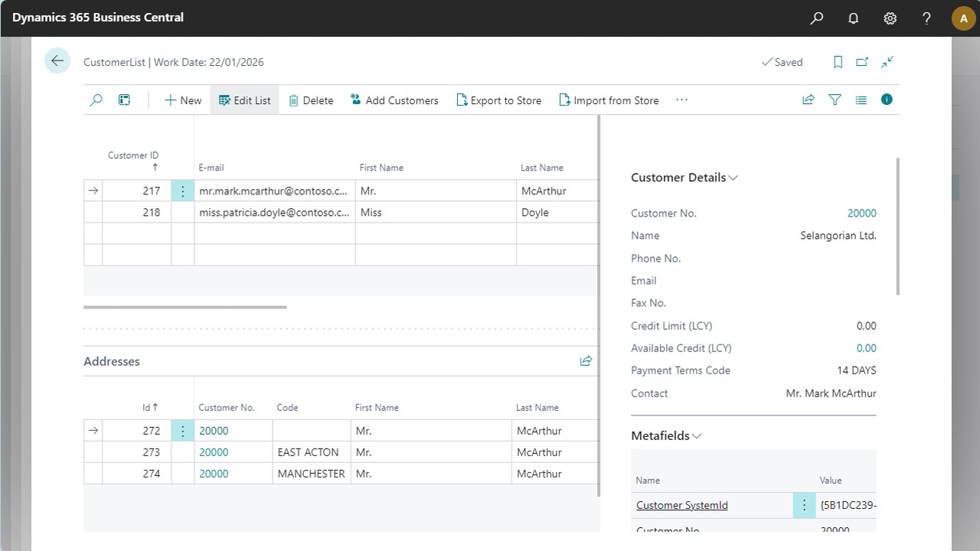Open Customer No. 20000 in details
Image resolution: width=980 pixels, height=551 pixels.
tap(862, 214)
